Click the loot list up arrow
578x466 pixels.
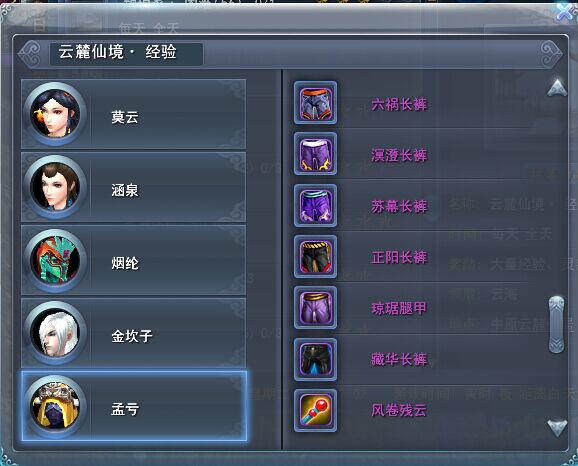pos(557,87)
